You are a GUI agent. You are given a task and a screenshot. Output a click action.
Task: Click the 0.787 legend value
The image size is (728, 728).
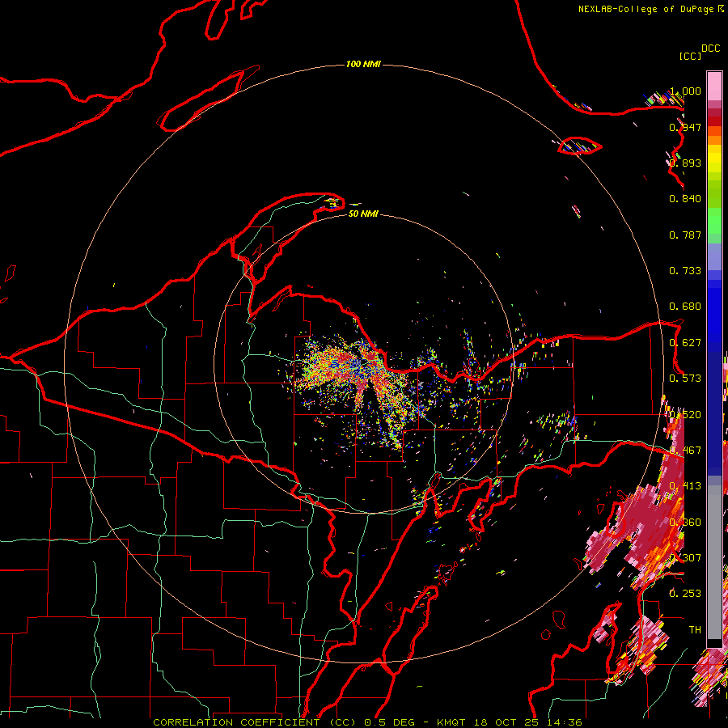tap(685, 235)
